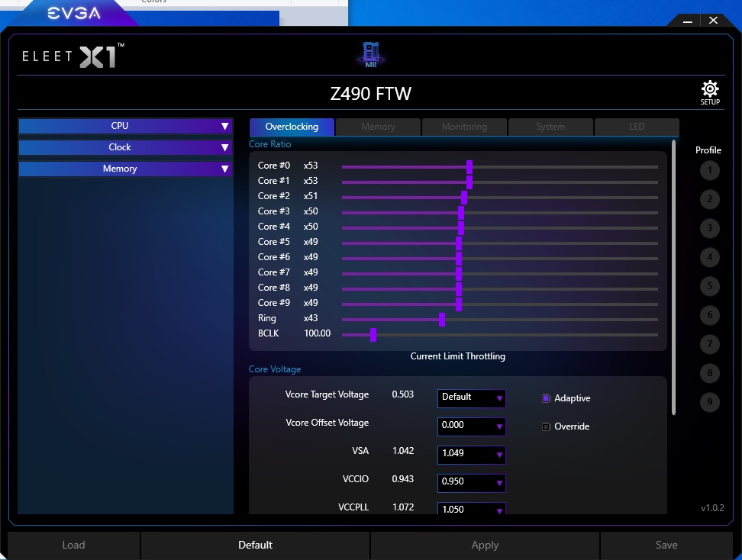The image size is (742, 560).
Task: Minimize the EVGA window
Action: click(688, 21)
